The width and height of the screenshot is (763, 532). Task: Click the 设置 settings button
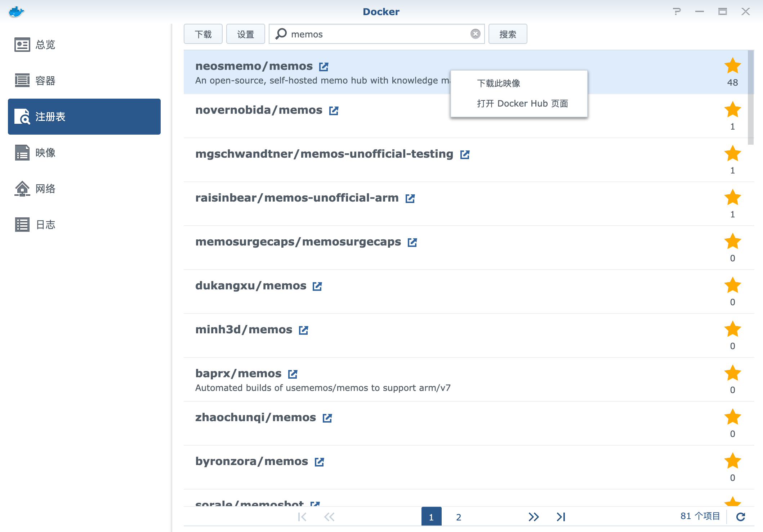(246, 34)
